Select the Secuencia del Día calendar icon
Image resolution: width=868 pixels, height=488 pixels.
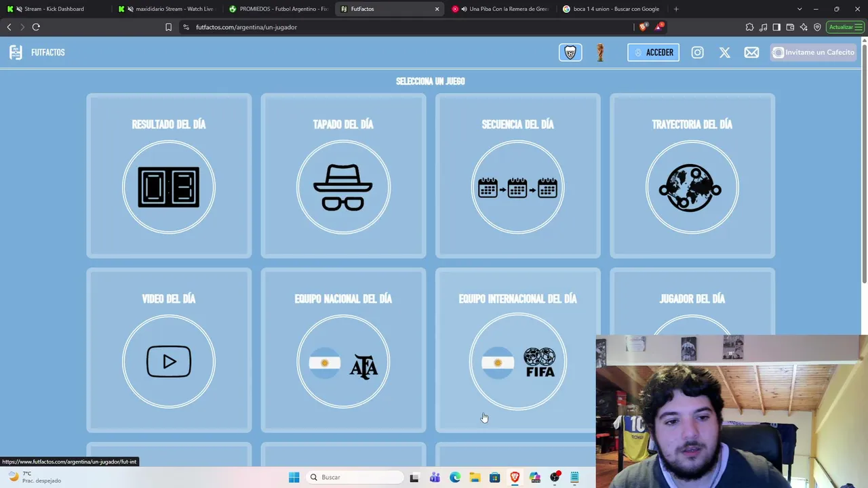click(x=517, y=188)
